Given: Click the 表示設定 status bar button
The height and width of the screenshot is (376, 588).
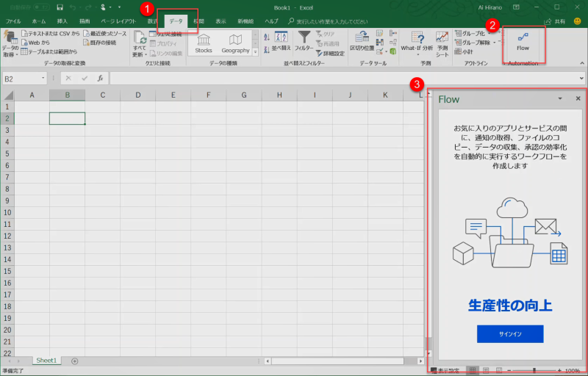Looking at the screenshot, I should [445, 371].
